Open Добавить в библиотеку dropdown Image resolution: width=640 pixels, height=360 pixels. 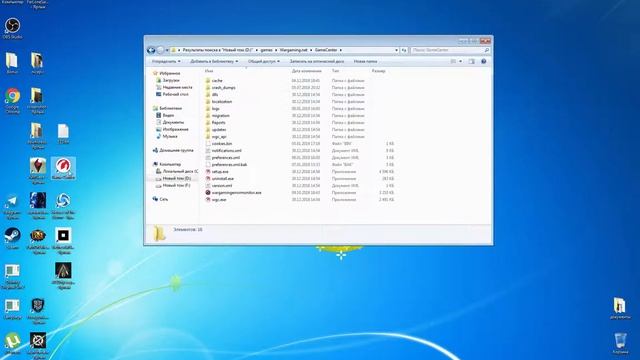pos(214,61)
